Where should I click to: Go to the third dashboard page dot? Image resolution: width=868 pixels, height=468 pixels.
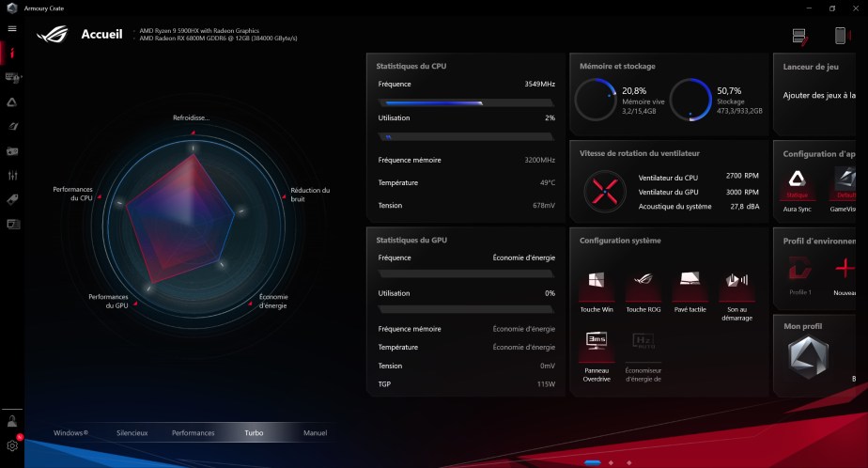pyautogui.click(x=629, y=462)
